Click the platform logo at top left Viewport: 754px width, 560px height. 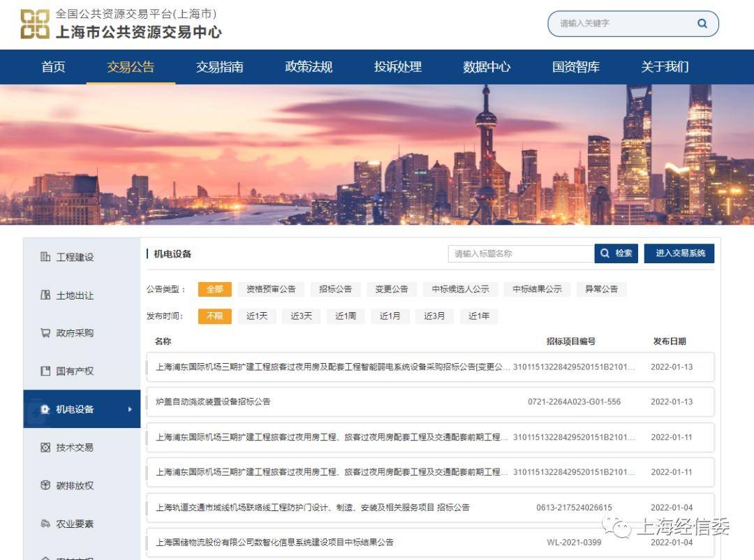coord(35,24)
